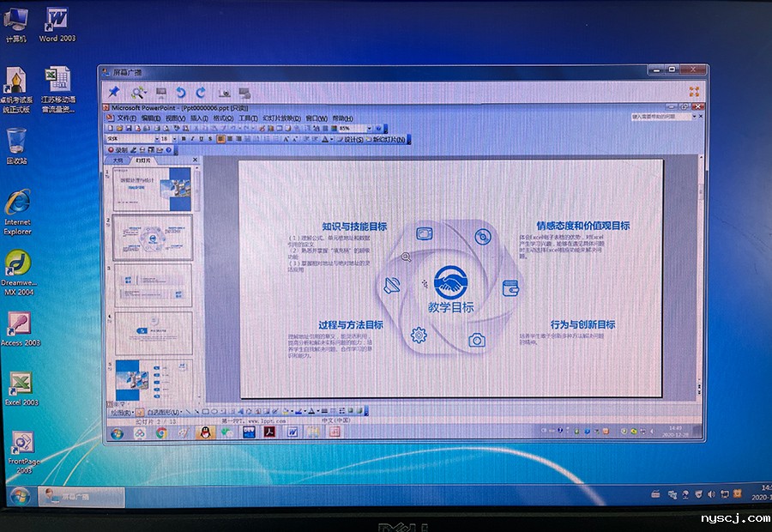Open the Excel 2003 desktop shortcut
772x532 pixels.
click(21, 383)
